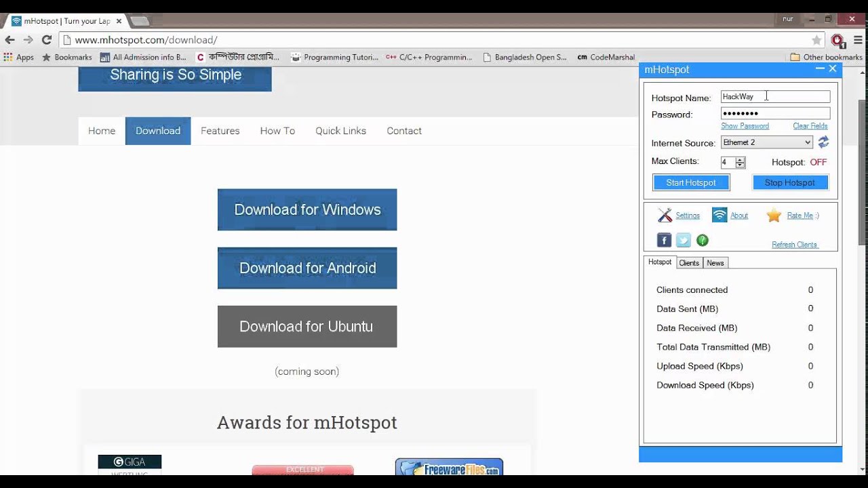Go to the Home page menu item
The image size is (868, 488).
tap(102, 131)
